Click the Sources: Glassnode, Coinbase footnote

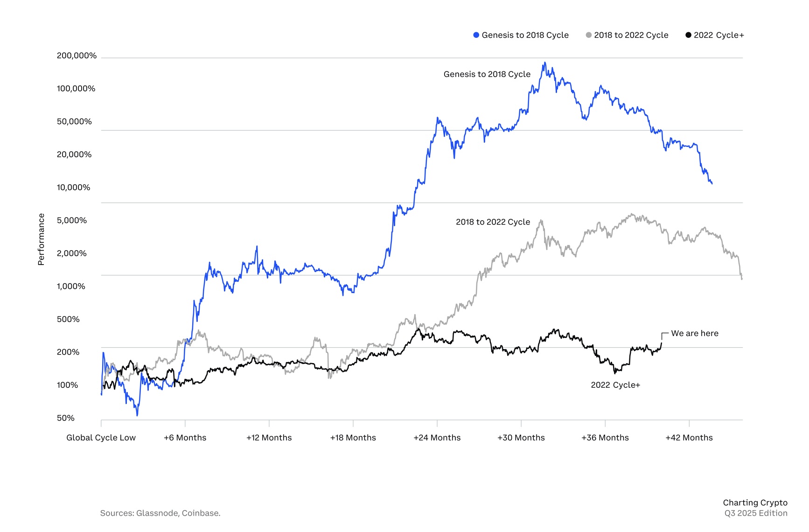click(x=160, y=513)
